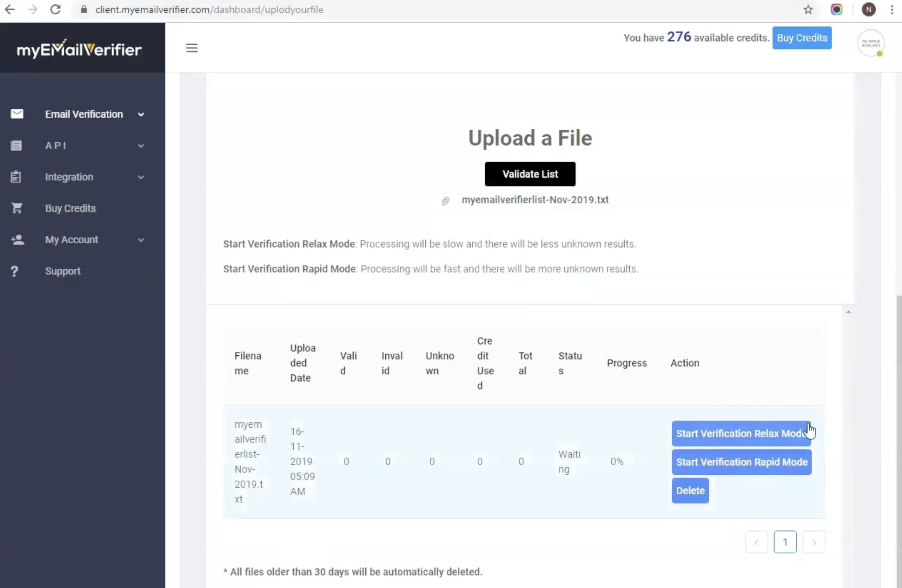
Task: Click the My Account person icon
Action: (17, 240)
